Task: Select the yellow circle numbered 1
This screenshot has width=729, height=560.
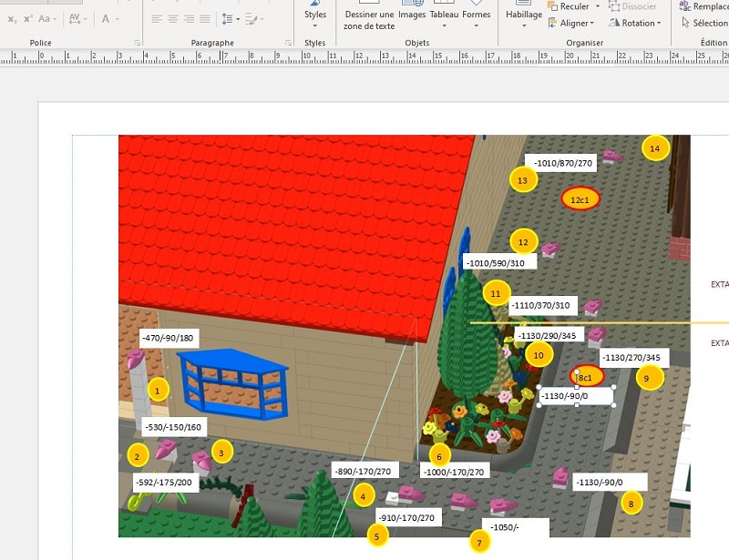Action: (x=157, y=391)
